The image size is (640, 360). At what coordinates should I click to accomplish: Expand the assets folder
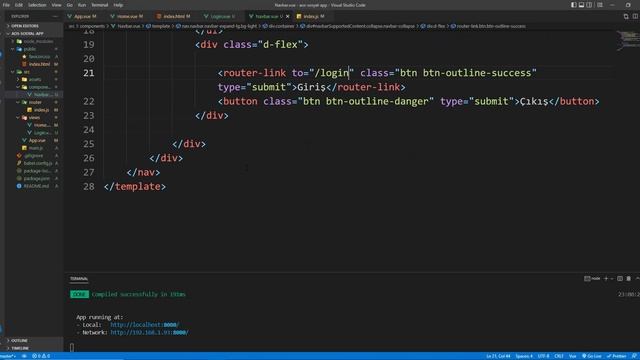click(x=35, y=79)
